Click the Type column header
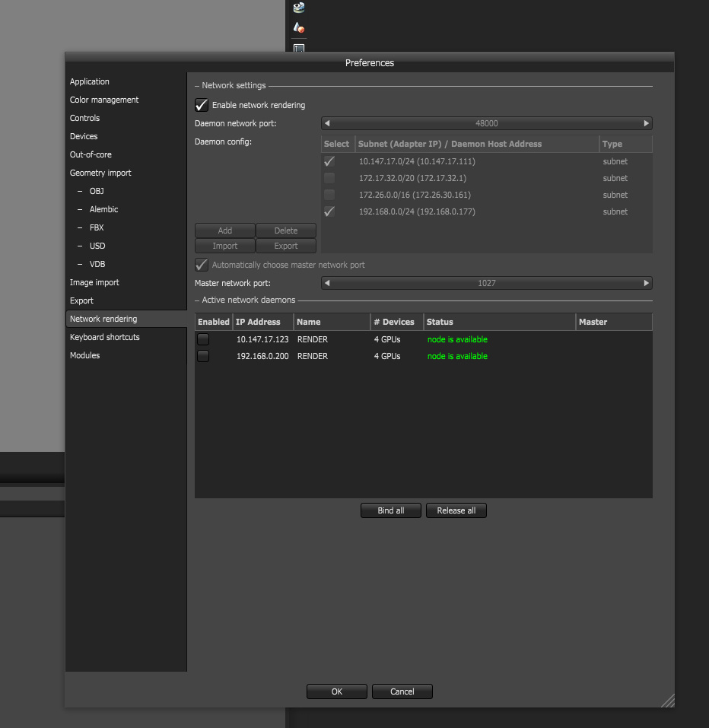This screenshot has height=728, width=709. pyautogui.click(x=626, y=144)
